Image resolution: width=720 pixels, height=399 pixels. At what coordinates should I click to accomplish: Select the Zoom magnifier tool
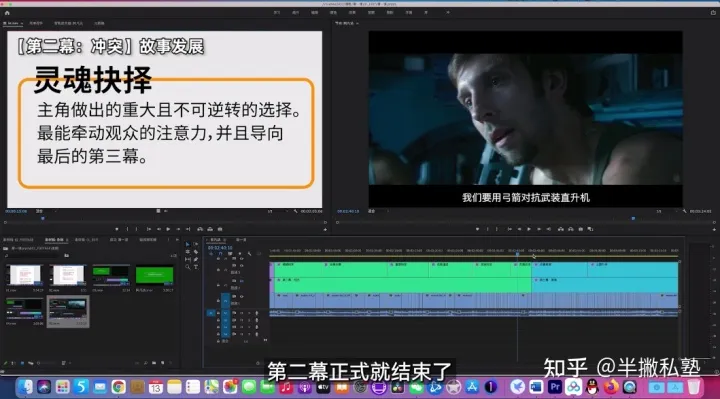tap(187, 267)
